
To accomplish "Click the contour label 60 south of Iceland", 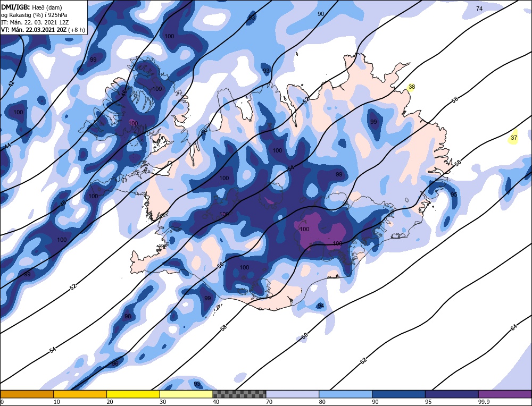I will tap(304, 336).
